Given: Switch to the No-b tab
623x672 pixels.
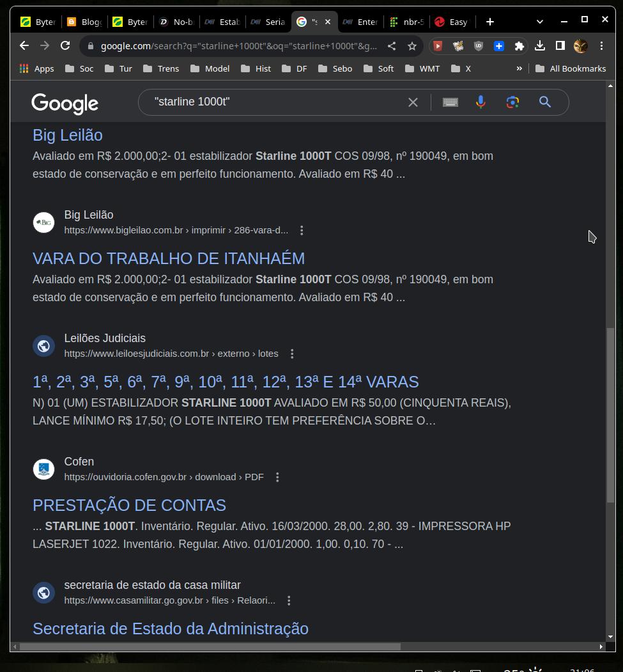Looking at the screenshot, I should click(177, 22).
